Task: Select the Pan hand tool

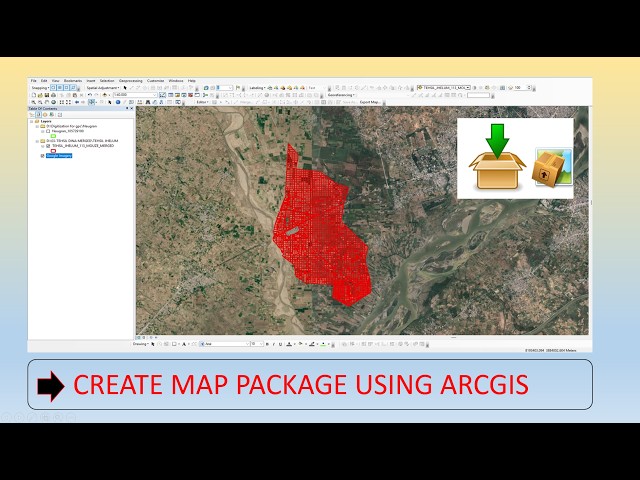Action: coord(47,102)
